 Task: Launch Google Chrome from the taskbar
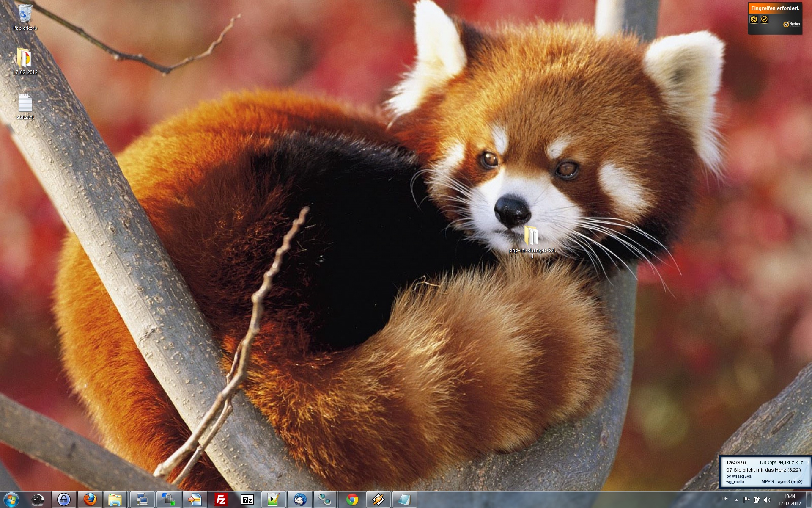352,500
